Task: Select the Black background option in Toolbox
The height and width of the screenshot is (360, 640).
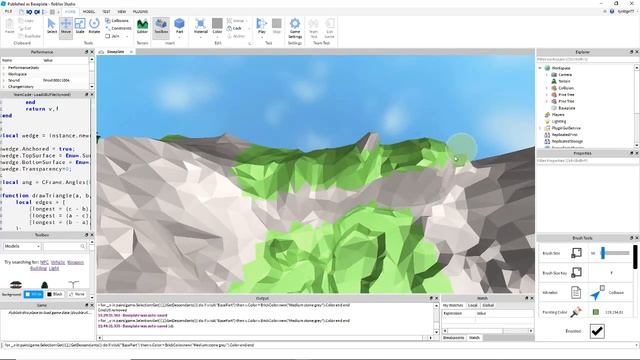Action: coord(55,294)
